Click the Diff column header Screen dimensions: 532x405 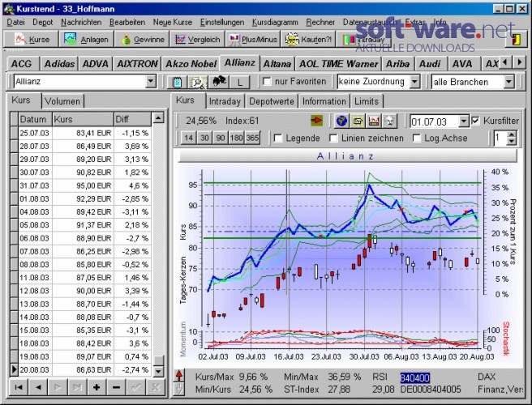pos(133,119)
